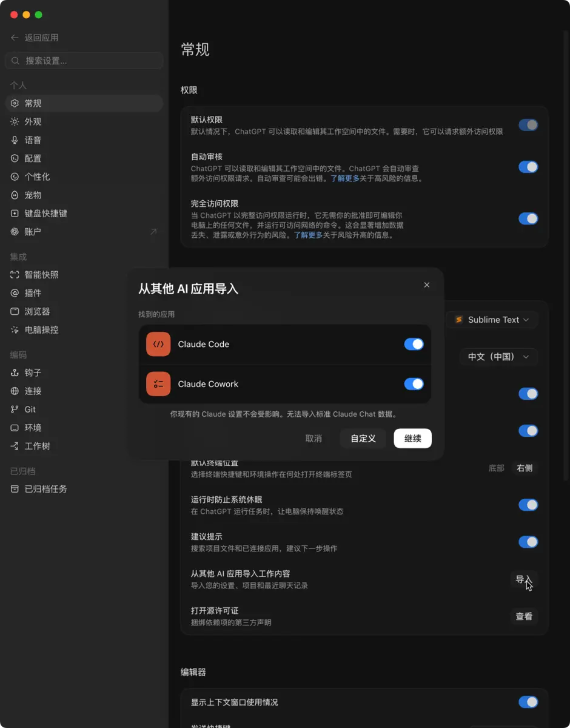This screenshot has height=728, width=570.
Task: Click the 搜索设置 search field
Action: click(x=84, y=61)
